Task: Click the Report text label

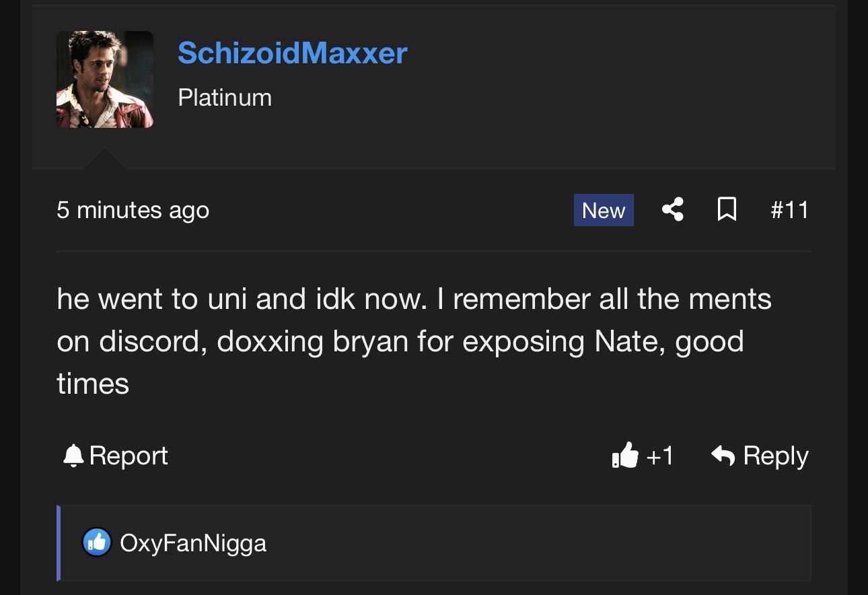Action: pos(129,456)
